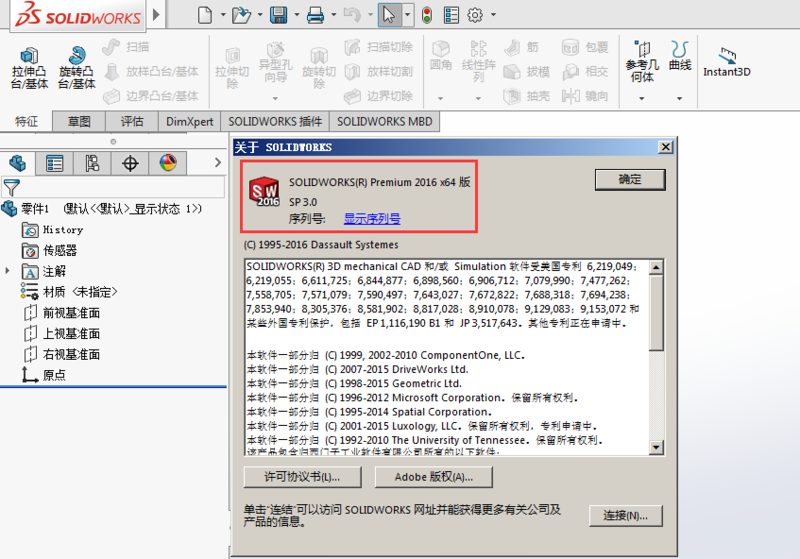This screenshot has width=800, height=559.
Task: Click the scroll-up arrow in patent text box
Action: point(656,267)
